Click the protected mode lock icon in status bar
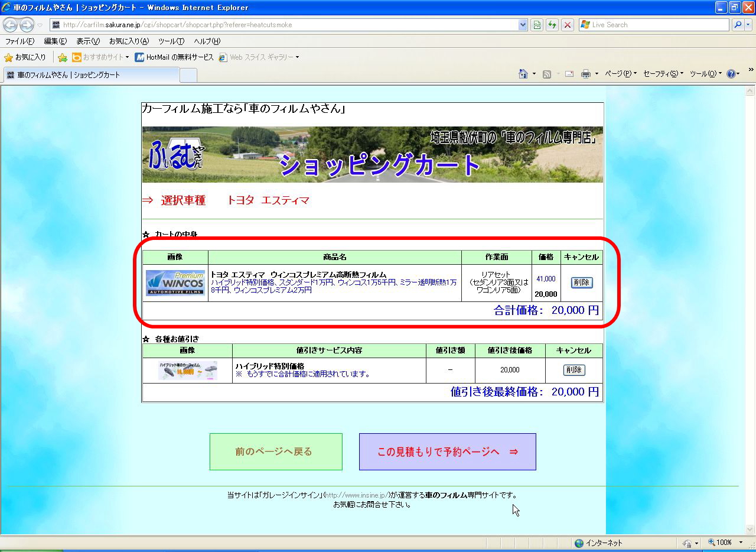Viewport: 756px width, 552px height. (686, 543)
